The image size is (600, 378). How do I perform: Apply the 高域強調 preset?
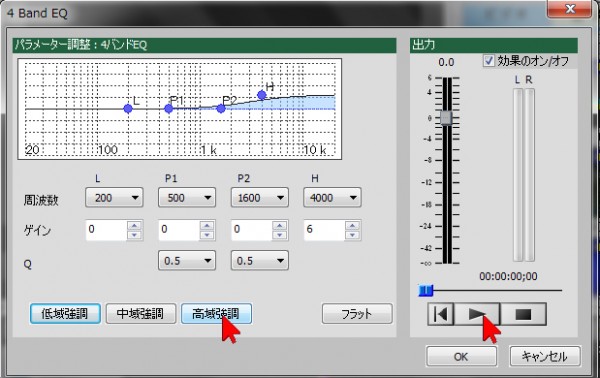coord(216,314)
